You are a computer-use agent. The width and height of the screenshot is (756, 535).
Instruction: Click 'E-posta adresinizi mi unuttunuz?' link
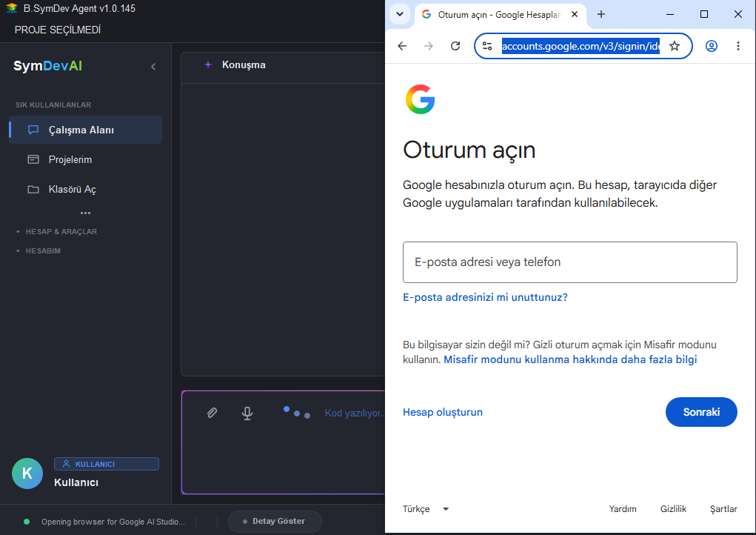[485, 297]
